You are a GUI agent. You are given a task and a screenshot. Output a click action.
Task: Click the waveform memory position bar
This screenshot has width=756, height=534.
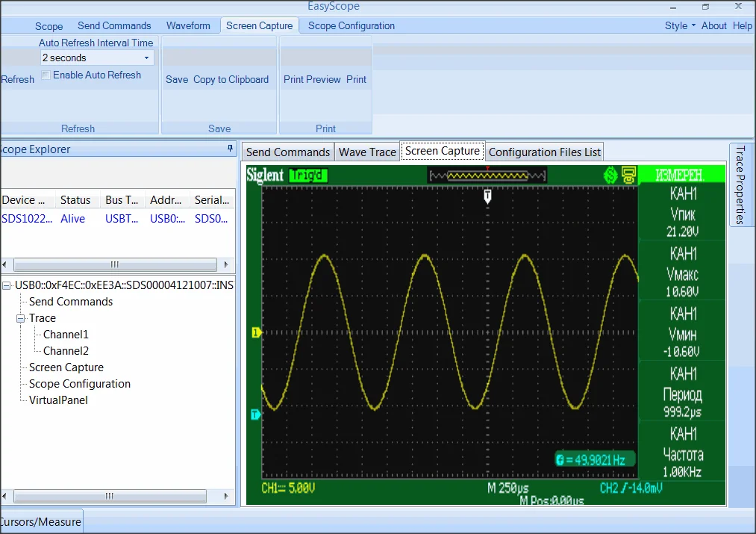pos(487,176)
